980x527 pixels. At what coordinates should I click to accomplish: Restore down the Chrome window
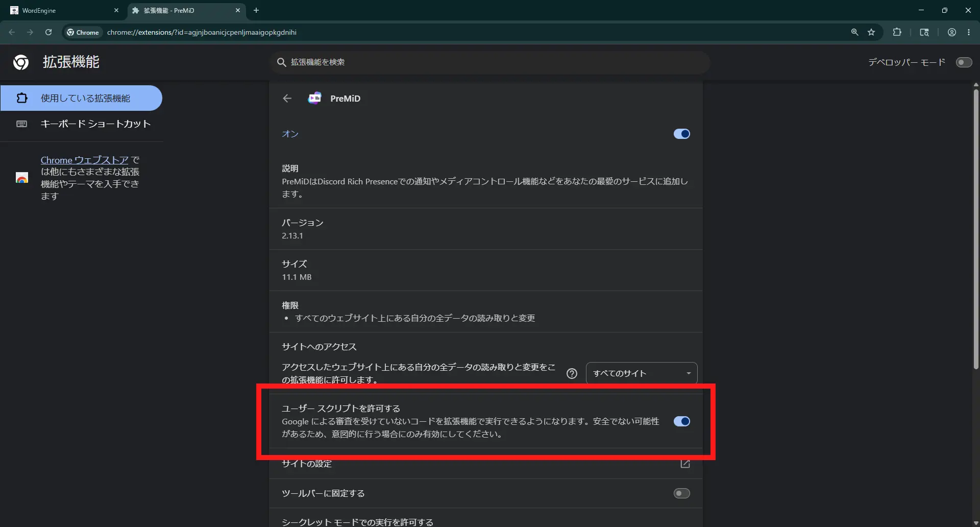pyautogui.click(x=945, y=10)
